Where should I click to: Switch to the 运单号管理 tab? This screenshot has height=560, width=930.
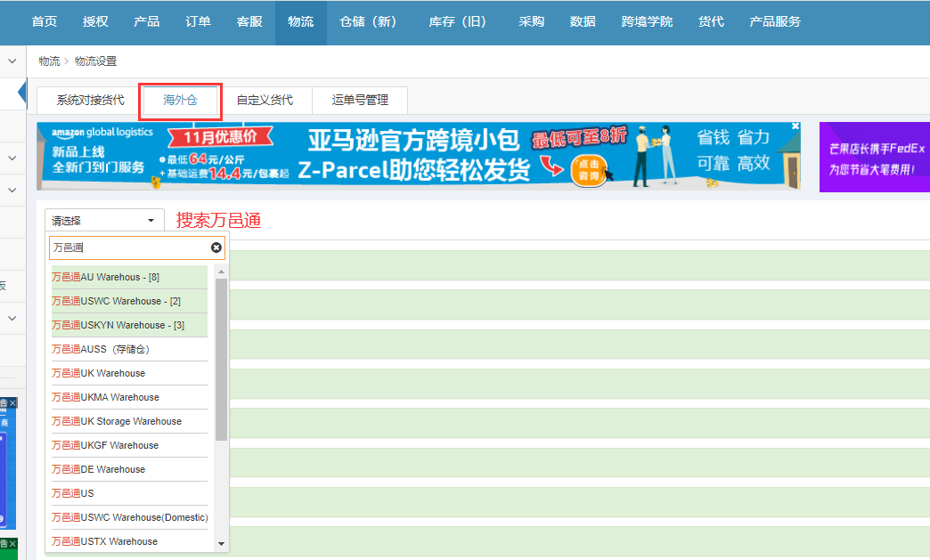[x=359, y=100]
